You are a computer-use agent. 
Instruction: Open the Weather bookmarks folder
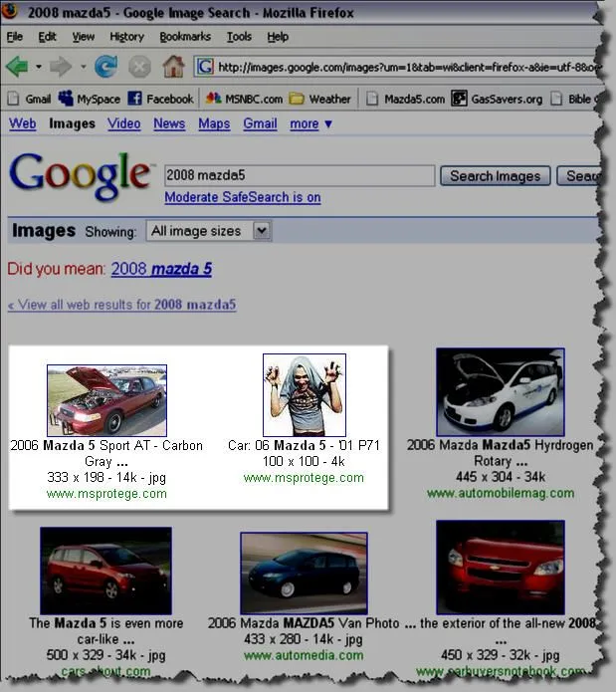click(320, 99)
